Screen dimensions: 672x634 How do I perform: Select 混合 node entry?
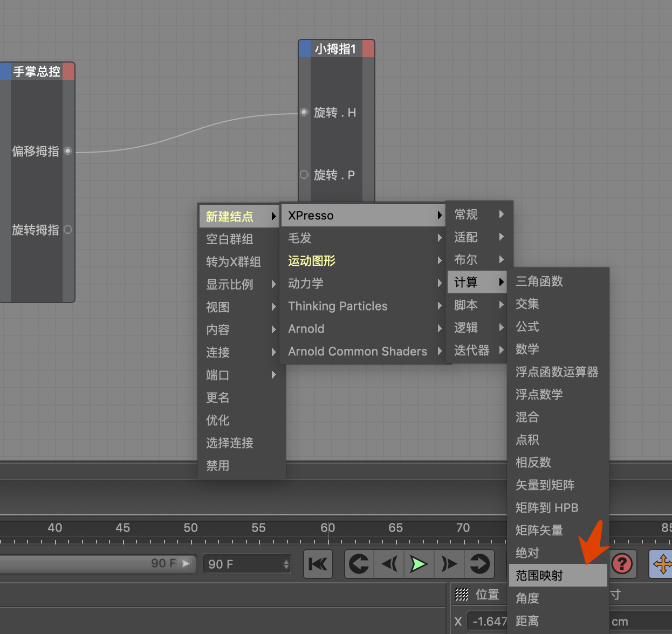tap(558, 417)
